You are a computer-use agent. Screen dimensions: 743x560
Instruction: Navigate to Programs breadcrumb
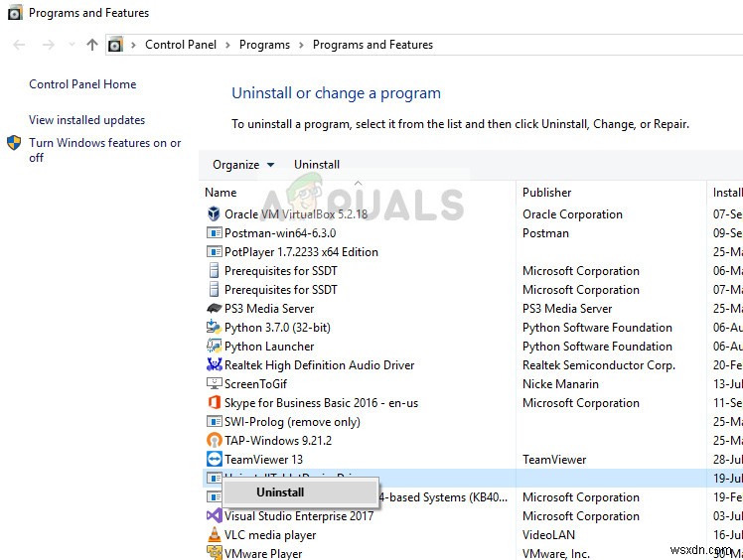click(264, 45)
